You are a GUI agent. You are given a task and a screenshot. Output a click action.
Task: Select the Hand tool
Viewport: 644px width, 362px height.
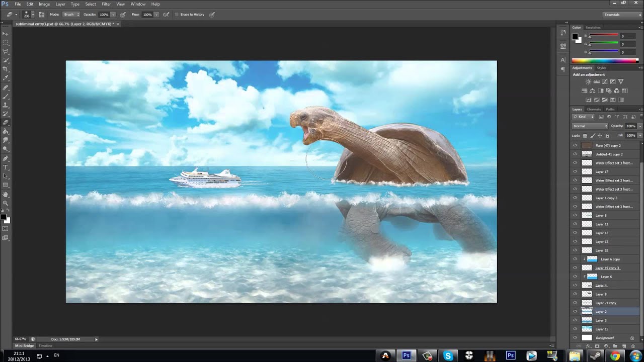6,195
